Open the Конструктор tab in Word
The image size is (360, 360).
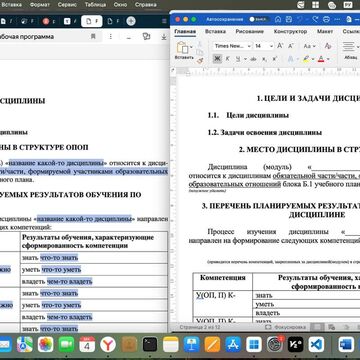click(x=290, y=31)
